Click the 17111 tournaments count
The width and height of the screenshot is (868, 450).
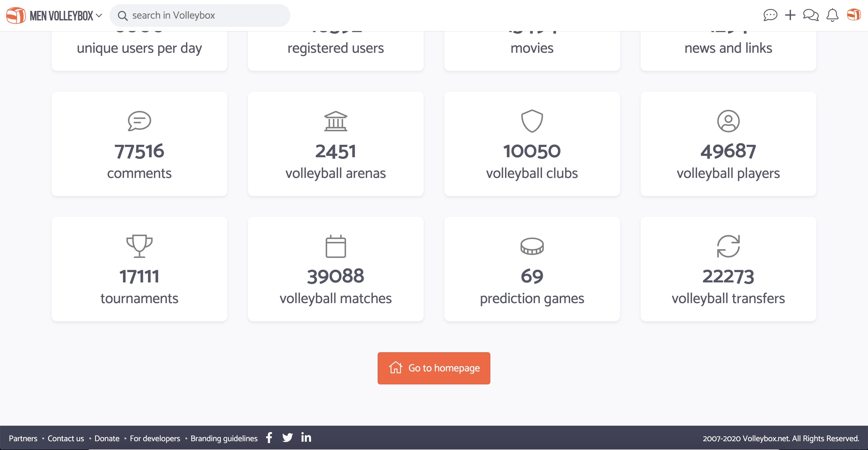click(x=139, y=276)
